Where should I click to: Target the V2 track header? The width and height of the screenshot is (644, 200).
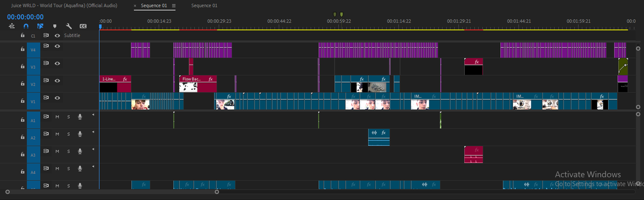(x=33, y=84)
